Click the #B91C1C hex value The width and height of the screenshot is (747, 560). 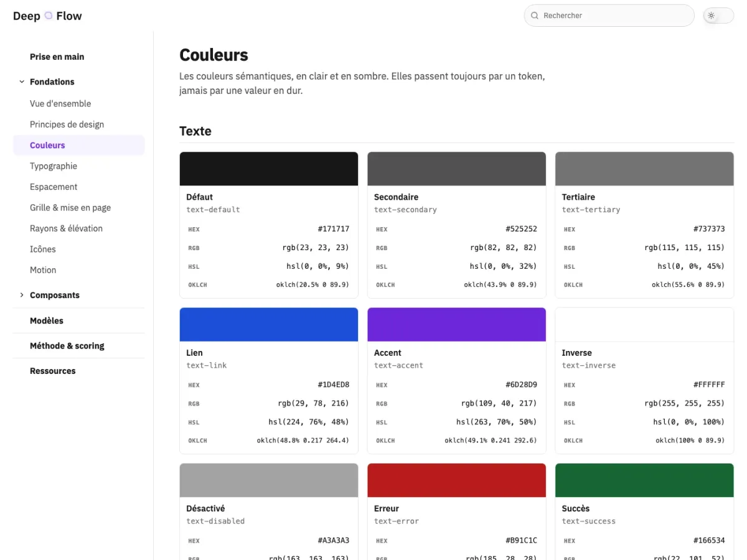[x=522, y=540]
